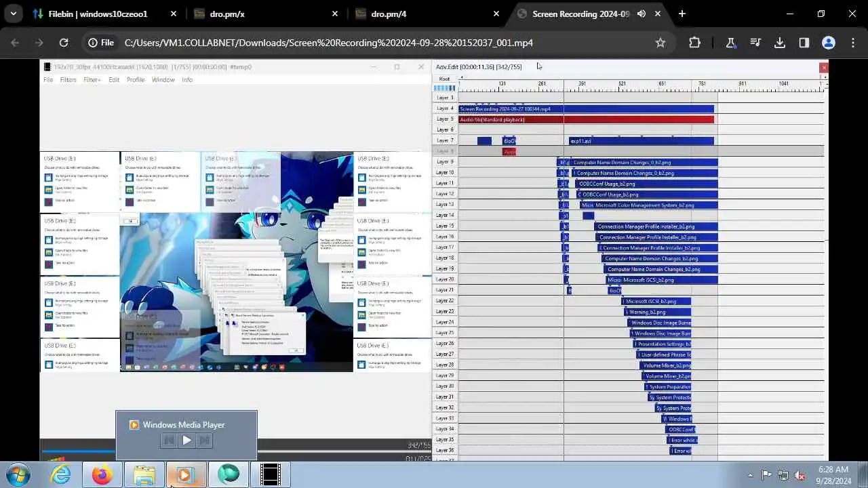
Task: Open the Filter+ menu
Action: [x=92, y=80]
